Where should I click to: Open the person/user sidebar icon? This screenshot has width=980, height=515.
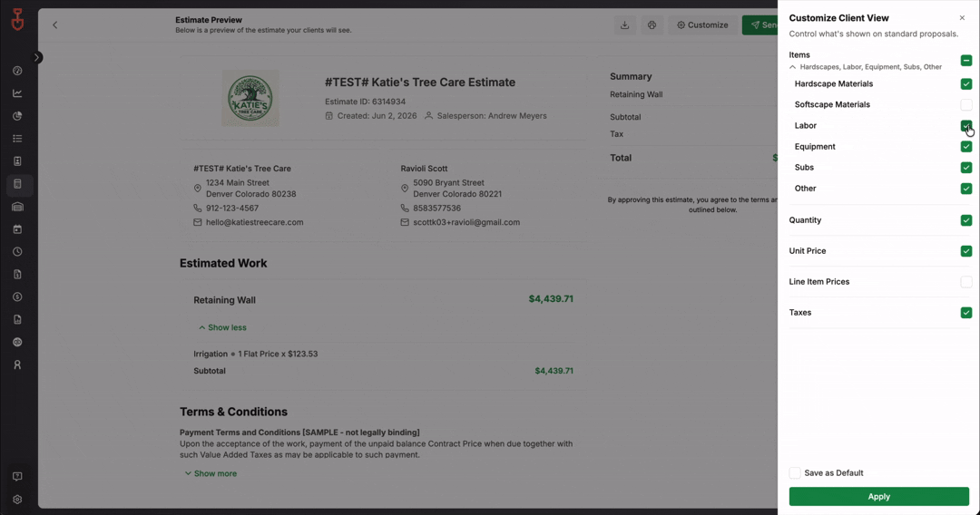(17, 364)
